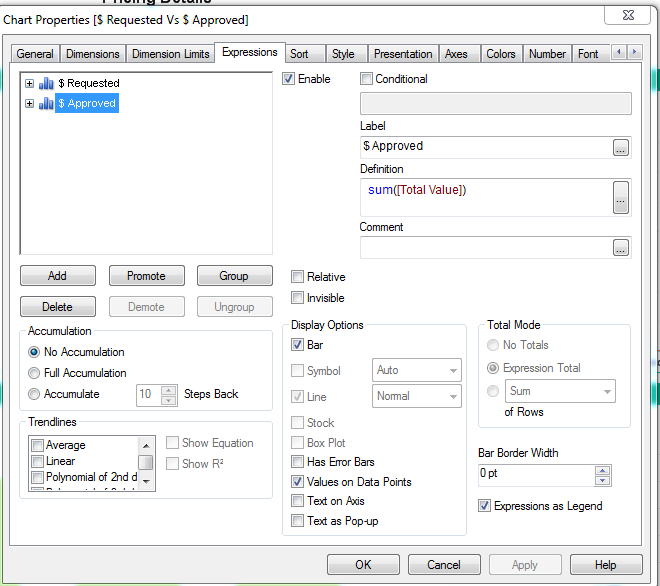660x586 pixels.
Task: Click the $ Approved bar chart icon
Action: coord(46,104)
